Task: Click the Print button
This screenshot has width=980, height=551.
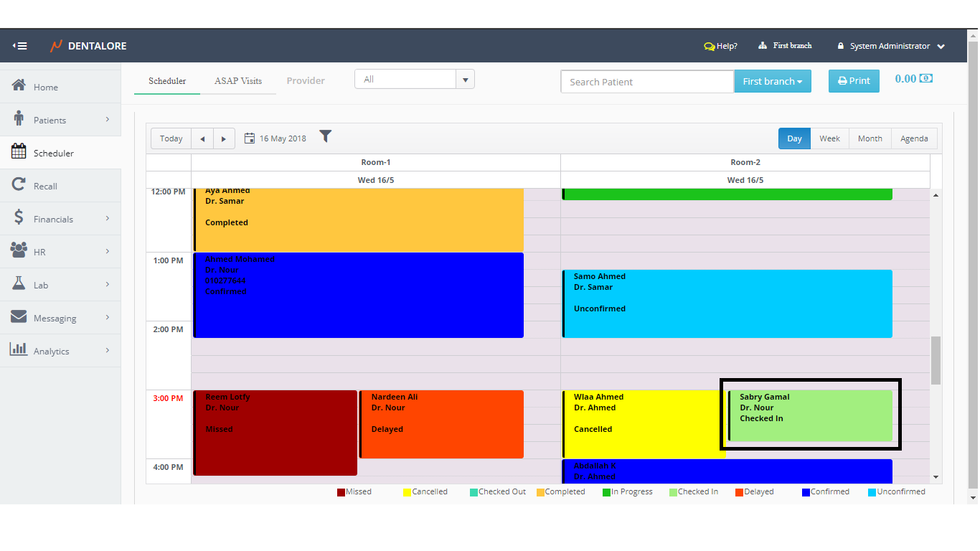Action: point(853,81)
